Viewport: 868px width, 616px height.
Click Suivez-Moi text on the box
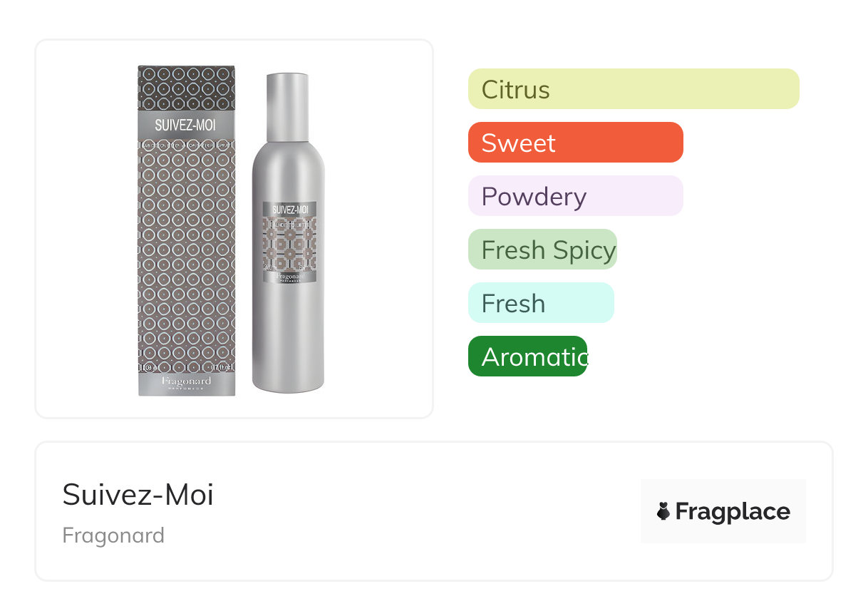(x=185, y=126)
